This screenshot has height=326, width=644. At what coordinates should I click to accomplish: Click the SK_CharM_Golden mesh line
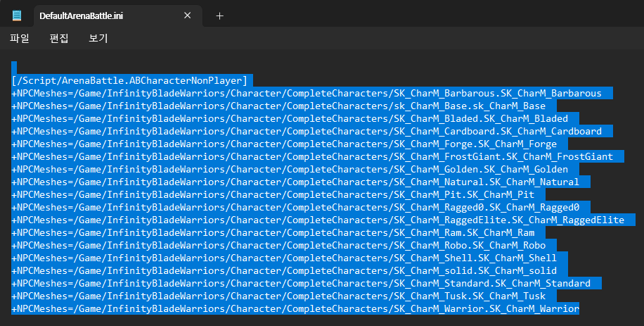click(x=290, y=170)
